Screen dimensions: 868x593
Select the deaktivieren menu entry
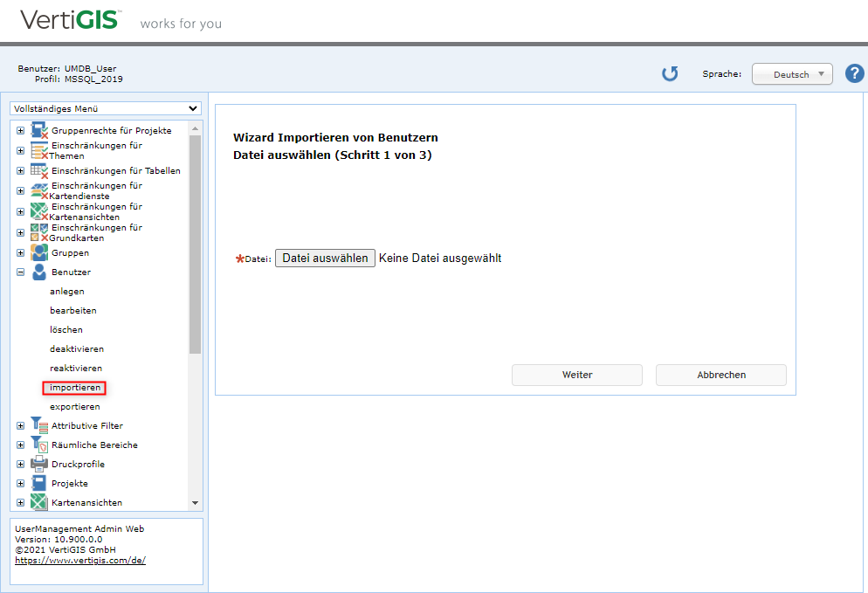tap(77, 349)
